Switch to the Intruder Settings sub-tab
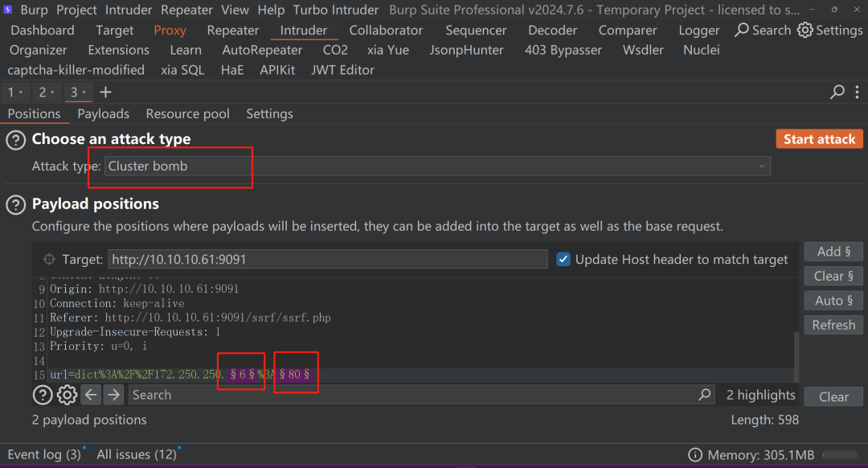 click(269, 114)
